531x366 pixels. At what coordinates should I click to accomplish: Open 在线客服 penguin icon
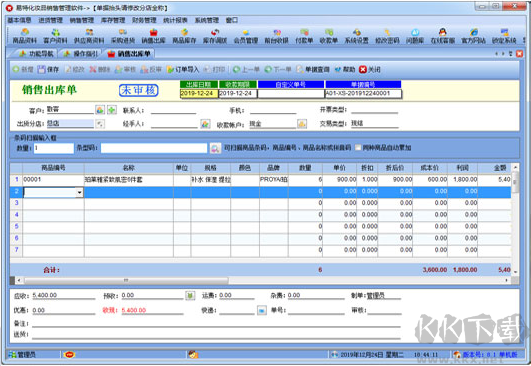[x=442, y=36]
